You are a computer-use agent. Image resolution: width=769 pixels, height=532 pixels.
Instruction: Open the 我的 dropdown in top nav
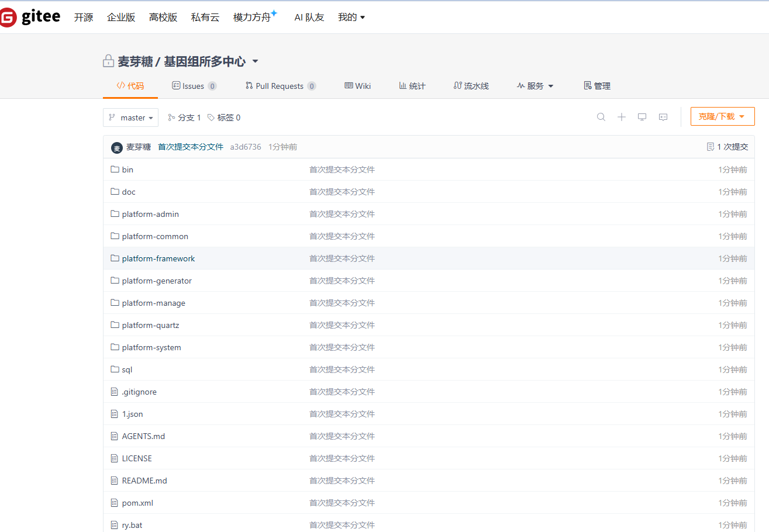[351, 18]
